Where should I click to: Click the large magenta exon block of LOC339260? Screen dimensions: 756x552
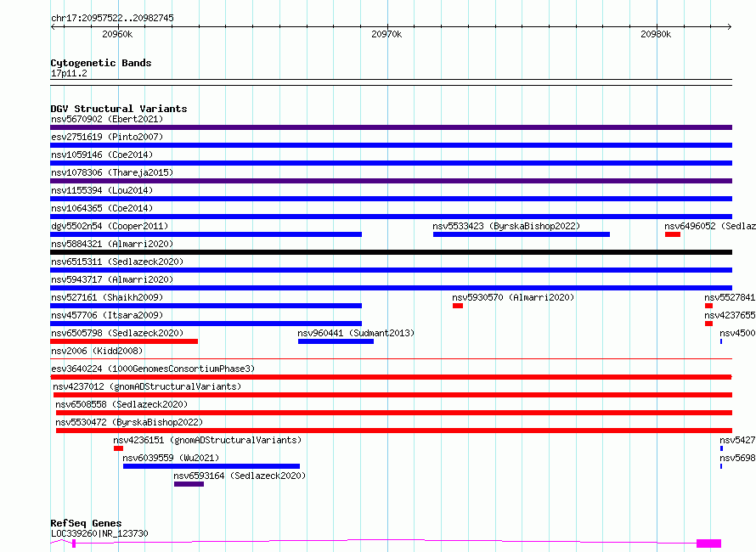click(708, 544)
